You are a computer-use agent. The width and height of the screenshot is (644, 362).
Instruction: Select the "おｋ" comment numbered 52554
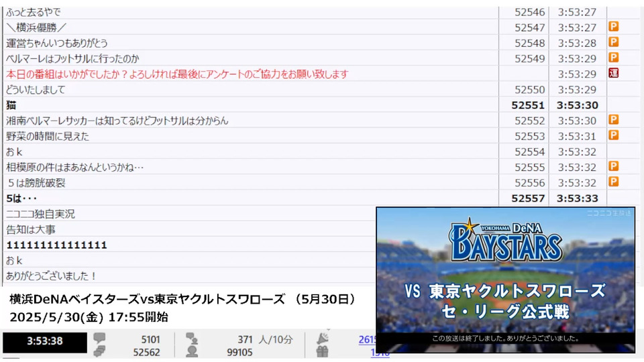(x=14, y=152)
